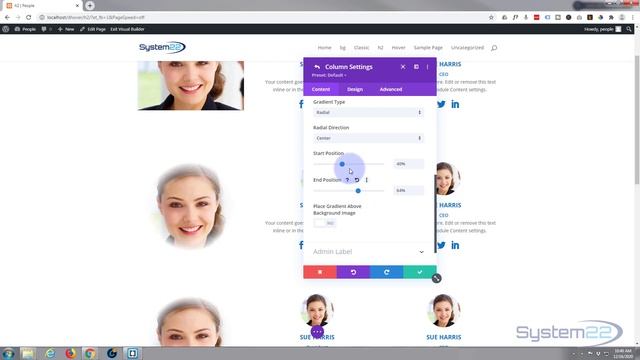
Task: Click the modal resize handle icon
Action: 436,278
